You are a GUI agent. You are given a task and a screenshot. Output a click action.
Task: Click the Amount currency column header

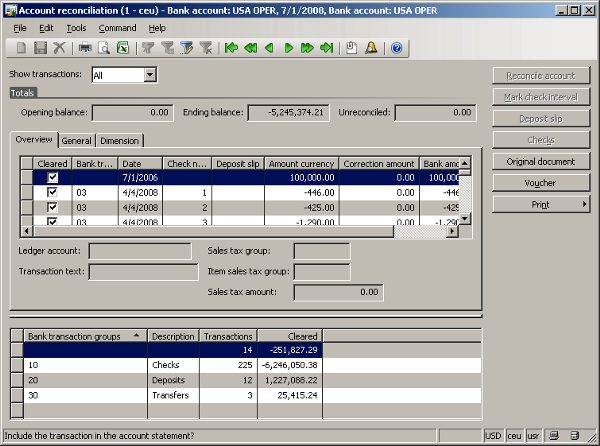click(x=302, y=164)
